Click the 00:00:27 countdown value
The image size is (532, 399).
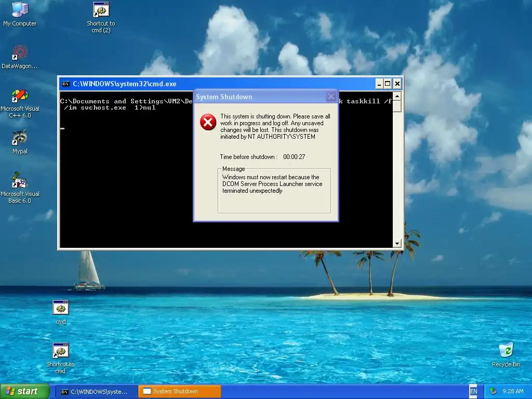294,157
